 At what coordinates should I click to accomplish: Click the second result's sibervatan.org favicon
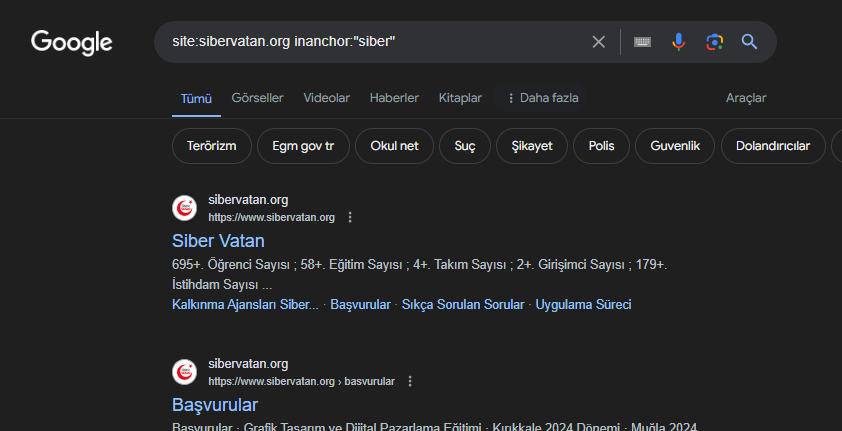tap(184, 372)
